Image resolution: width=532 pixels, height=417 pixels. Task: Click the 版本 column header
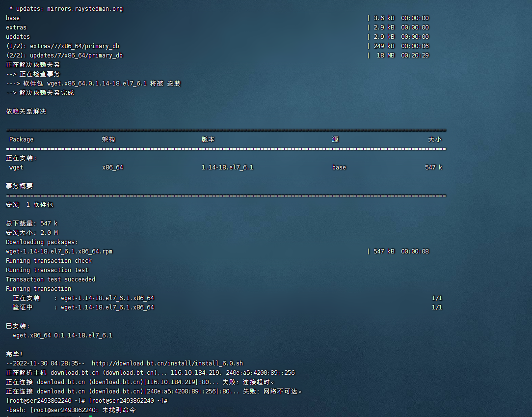coord(208,139)
